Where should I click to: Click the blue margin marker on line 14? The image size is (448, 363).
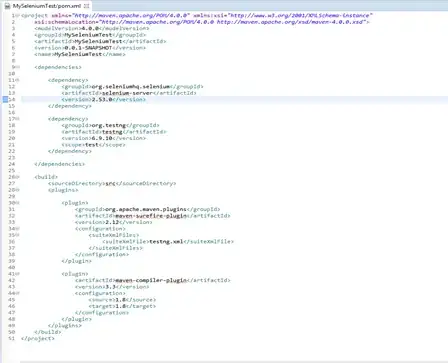(x=5, y=99)
